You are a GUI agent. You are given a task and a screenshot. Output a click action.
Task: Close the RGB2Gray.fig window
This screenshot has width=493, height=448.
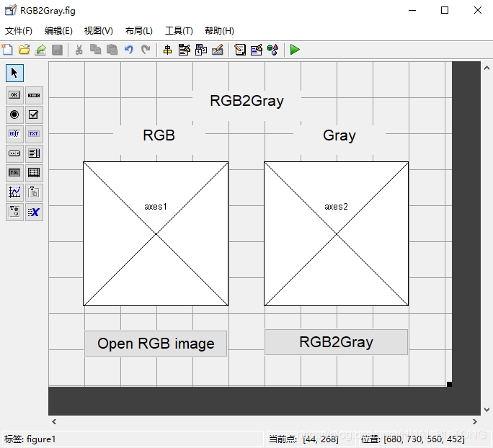click(478, 10)
